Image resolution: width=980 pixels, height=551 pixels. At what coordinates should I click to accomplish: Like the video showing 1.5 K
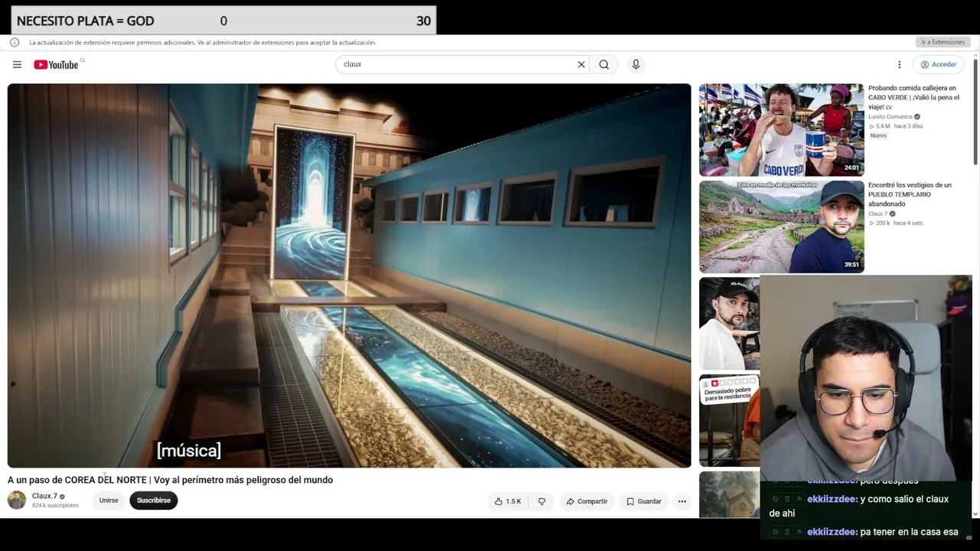click(x=508, y=501)
